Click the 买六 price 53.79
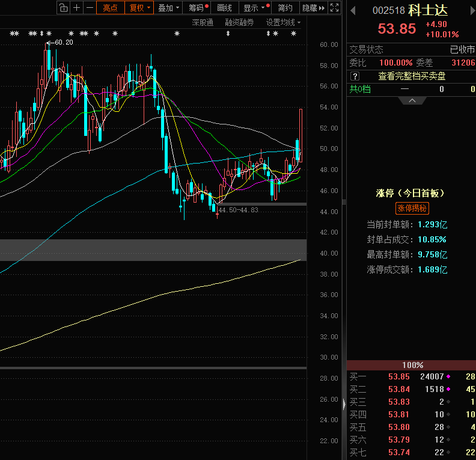This screenshot has height=460, width=476. pos(399,440)
